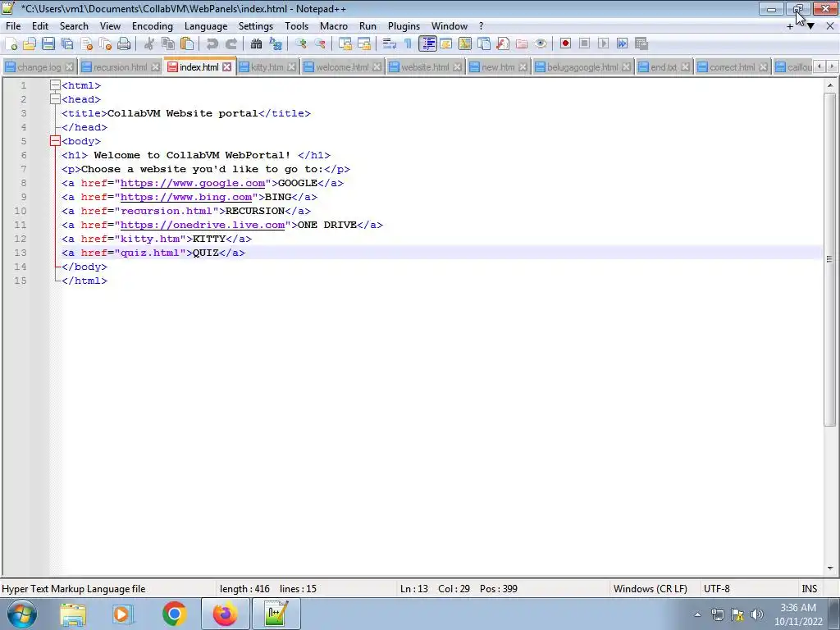
Task: Click Run Macro Multiple Times icon
Action: coord(623,44)
